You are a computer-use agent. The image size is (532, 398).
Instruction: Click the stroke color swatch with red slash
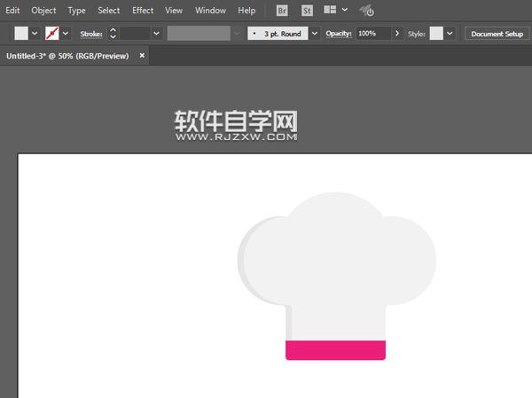[52, 33]
